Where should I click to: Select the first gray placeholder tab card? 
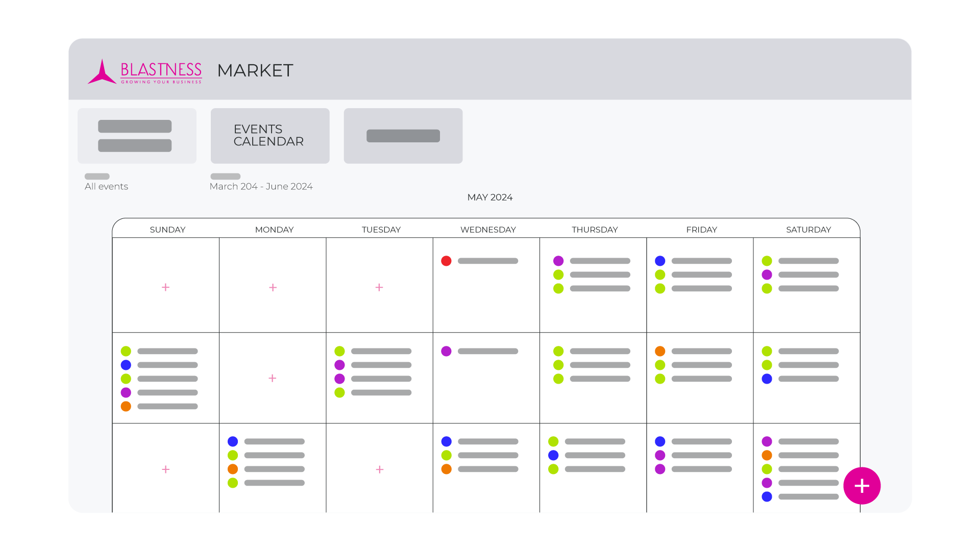point(137,136)
